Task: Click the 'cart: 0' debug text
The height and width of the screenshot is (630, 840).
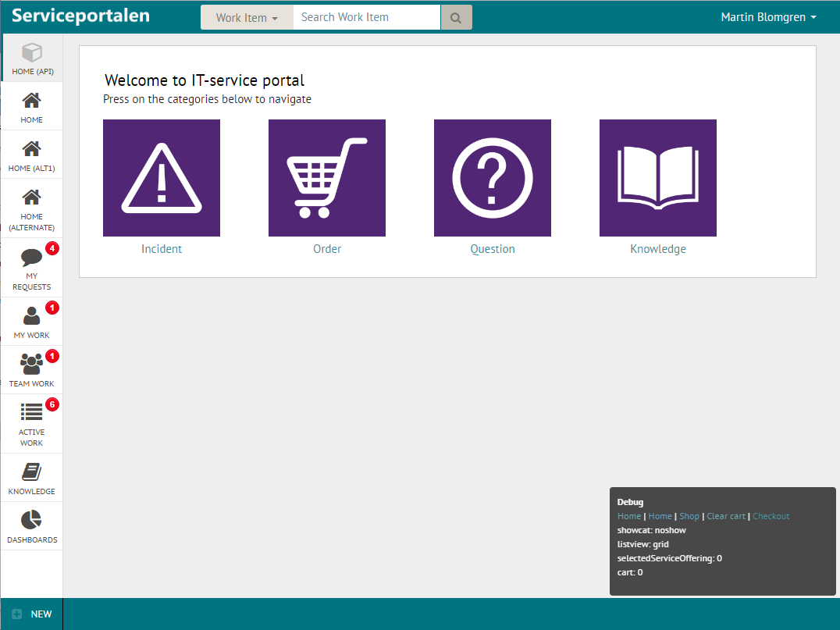Action: tap(630, 572)
